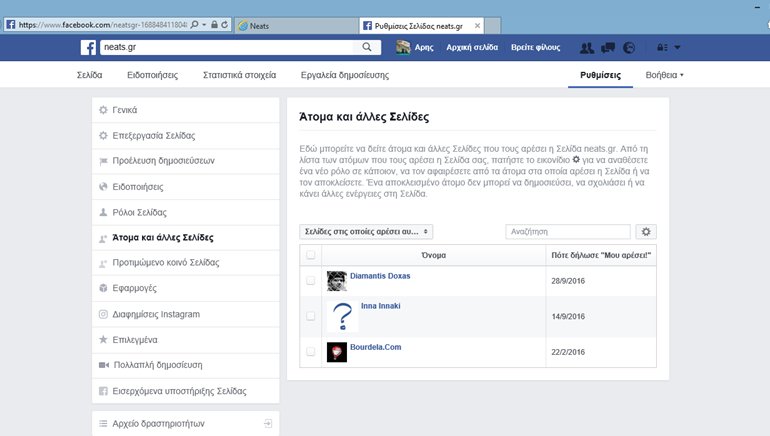Expand the account menu arrow
This screenshot has width=770, height=436.
678,48
